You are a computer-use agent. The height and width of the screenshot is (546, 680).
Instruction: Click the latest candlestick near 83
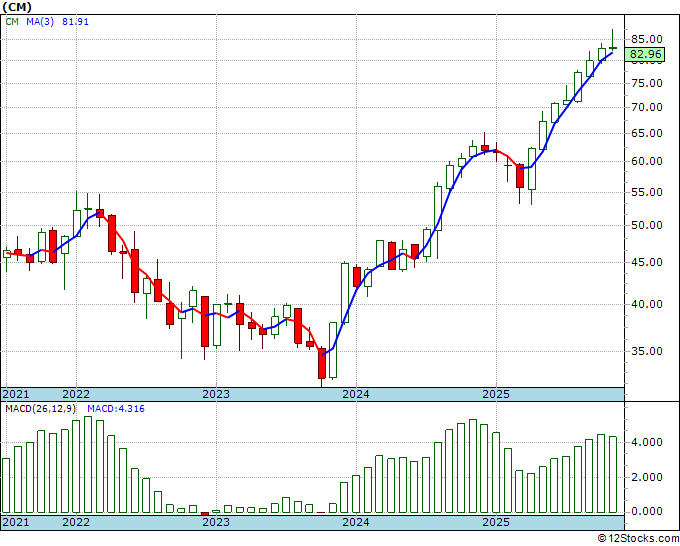(613, 48)
